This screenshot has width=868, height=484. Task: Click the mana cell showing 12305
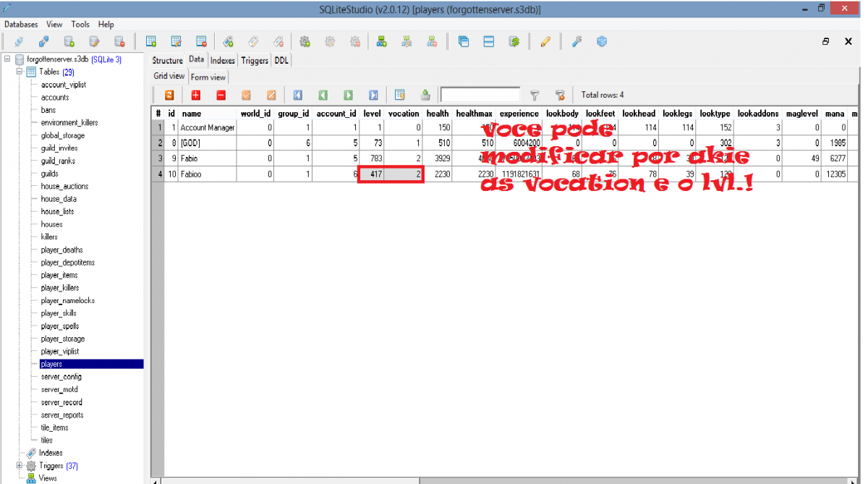[835, 174]
